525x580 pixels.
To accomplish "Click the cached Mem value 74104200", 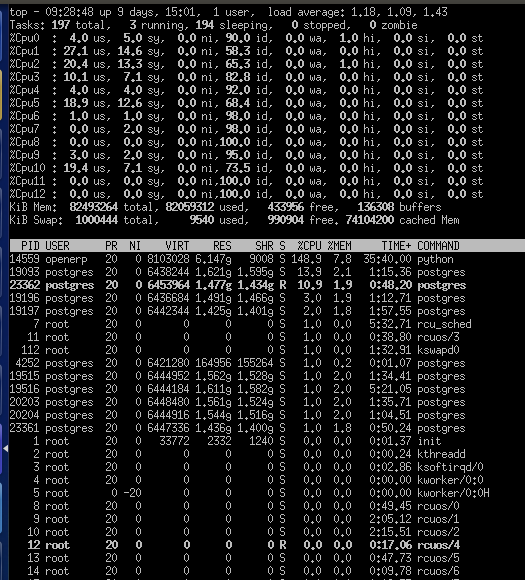I will coord(370,220).
